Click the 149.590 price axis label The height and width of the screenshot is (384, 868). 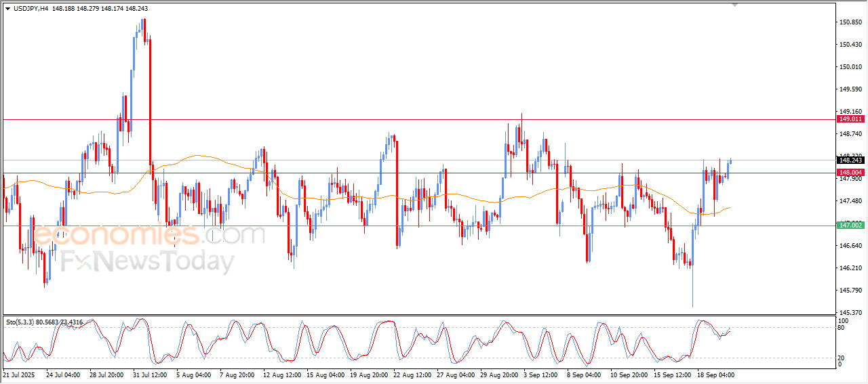[851, 89]
